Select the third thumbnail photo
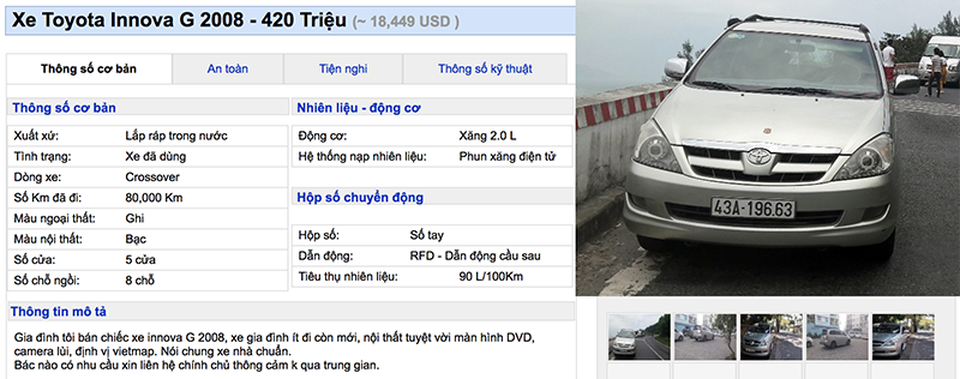The height and width of the screenshot is (379, 960). 771,337
